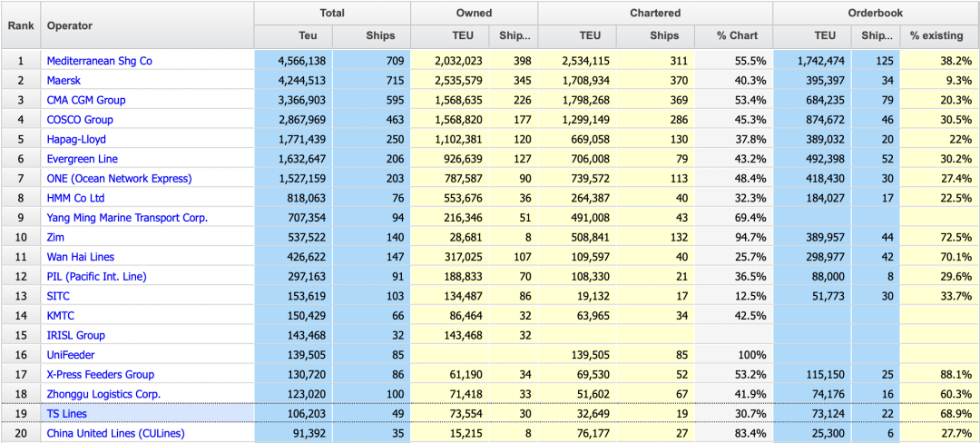Click the Maersk operator link

pos(66,81)
